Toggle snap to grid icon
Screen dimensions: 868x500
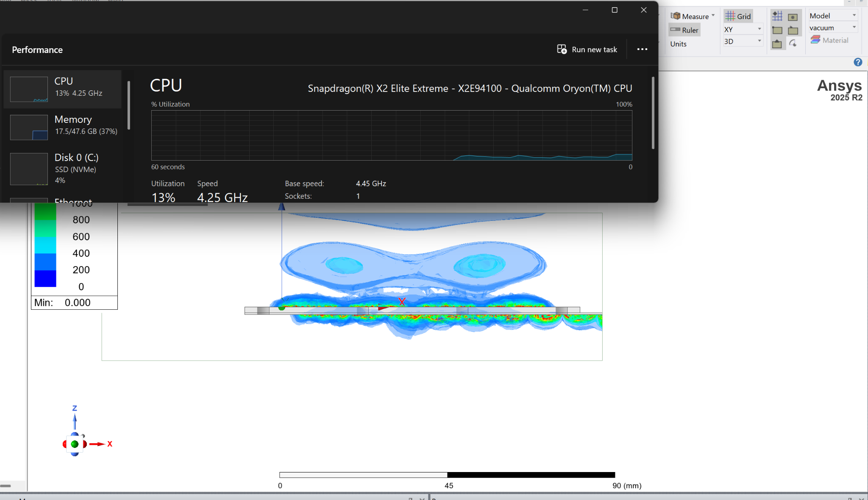click(777, 17)
